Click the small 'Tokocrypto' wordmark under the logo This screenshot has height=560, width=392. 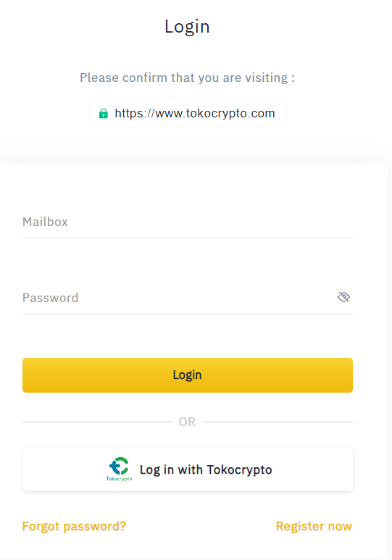pyautogui.click(x=119, y=479)
